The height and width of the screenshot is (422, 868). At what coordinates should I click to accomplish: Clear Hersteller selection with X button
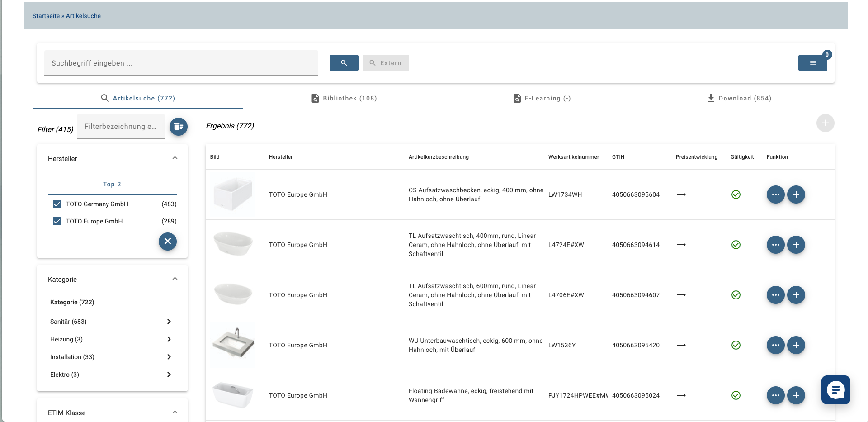click(x=167, y=241)
